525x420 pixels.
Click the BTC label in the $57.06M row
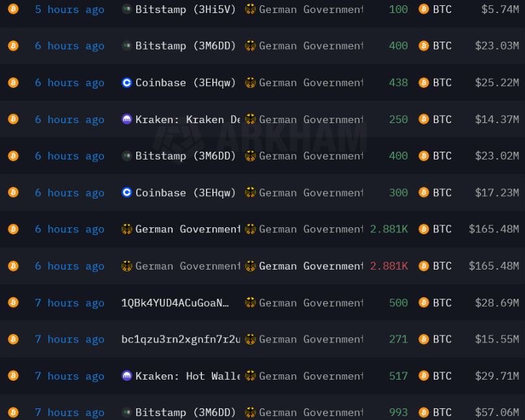(x=442, y=413)
